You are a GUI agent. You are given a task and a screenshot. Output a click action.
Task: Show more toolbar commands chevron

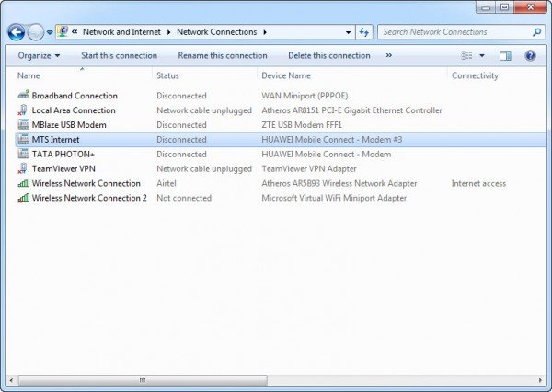[x=388, y=56]
